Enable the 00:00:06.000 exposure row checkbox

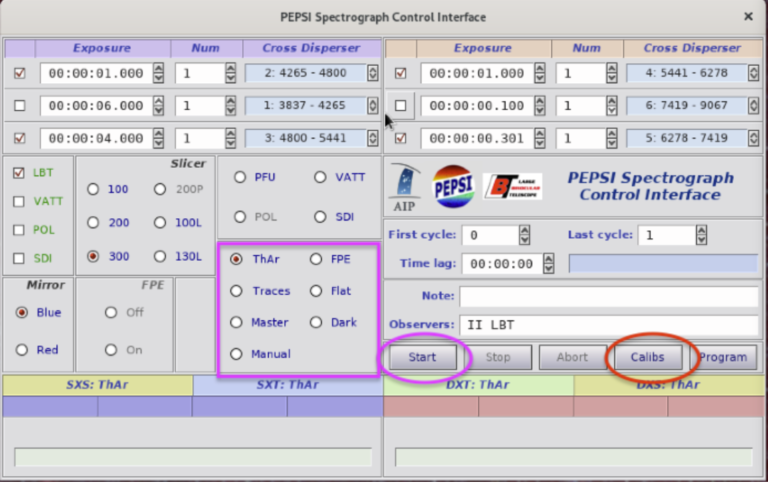click(x=19, y=105)
